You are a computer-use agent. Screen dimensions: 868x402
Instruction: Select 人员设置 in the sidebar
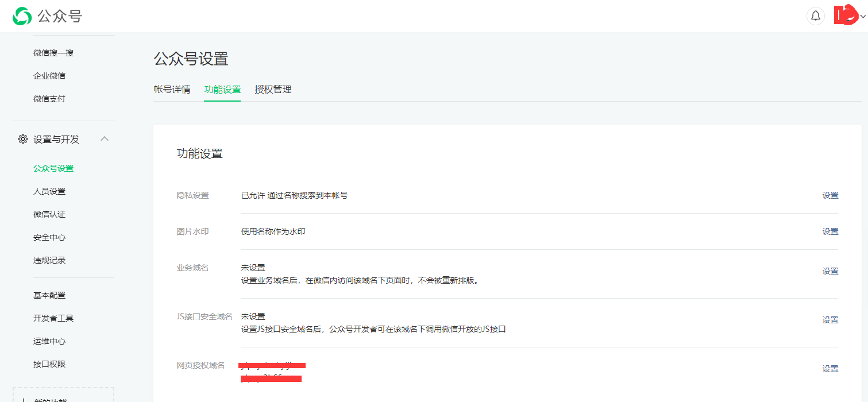tap(49, 191)
